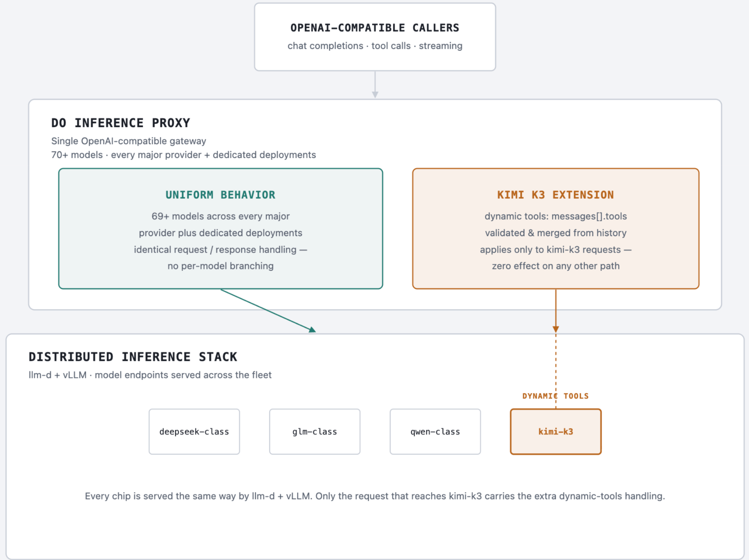
Task: Click the Uniform Behavior teal panel
Action: tap(221, 229)
